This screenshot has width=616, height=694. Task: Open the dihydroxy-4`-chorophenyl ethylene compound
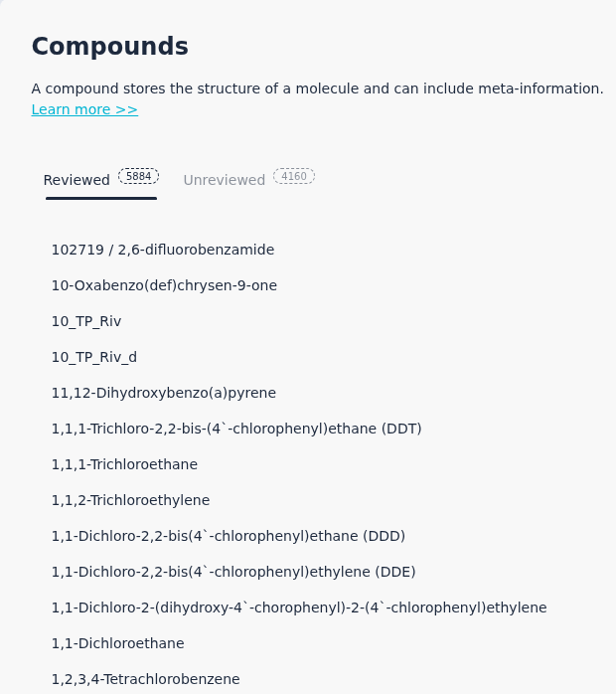pyautogui.click(x=299, y=607)
